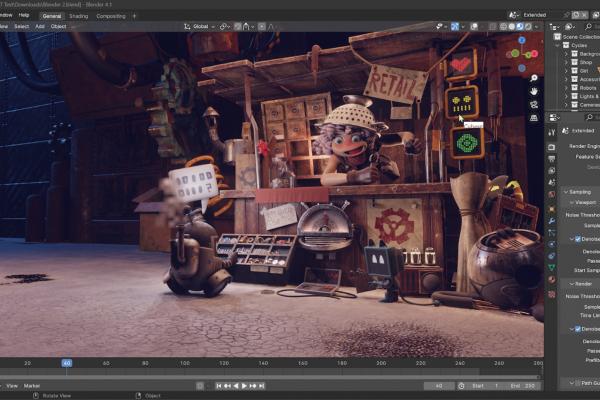600x400 pixels.
Task: Open the Select menu in viewport header
Action: 21,26
